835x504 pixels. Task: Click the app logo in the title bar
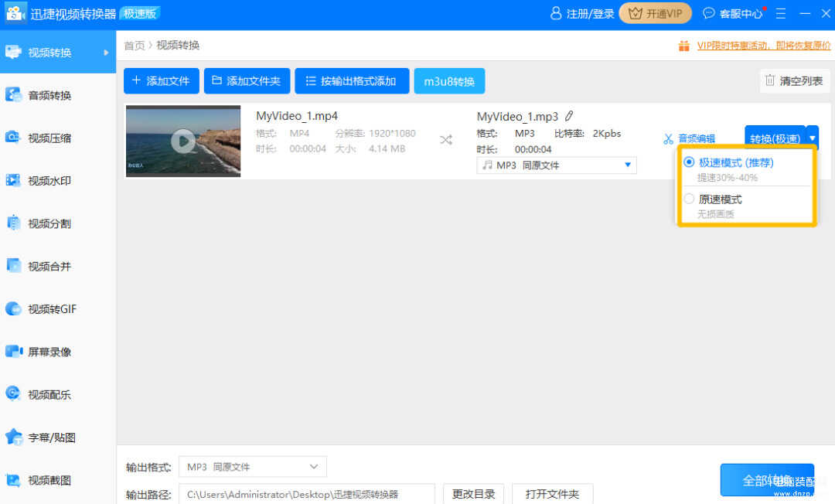15,13
